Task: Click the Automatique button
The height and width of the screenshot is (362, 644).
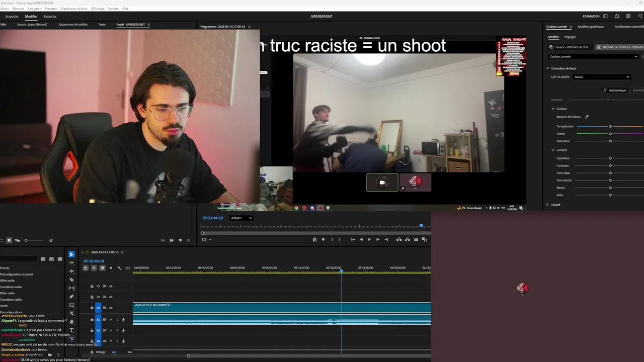Action: coord(615,90)
